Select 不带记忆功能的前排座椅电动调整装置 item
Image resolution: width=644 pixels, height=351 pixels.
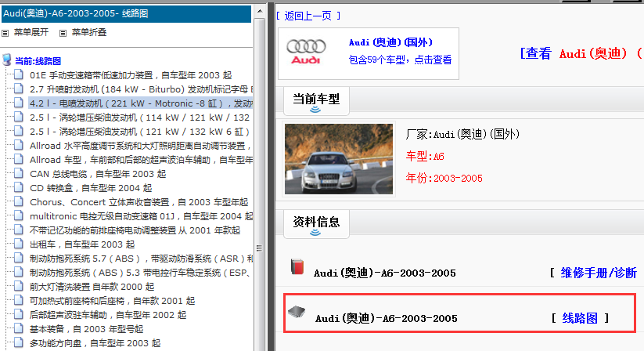(x=135, y=230)
